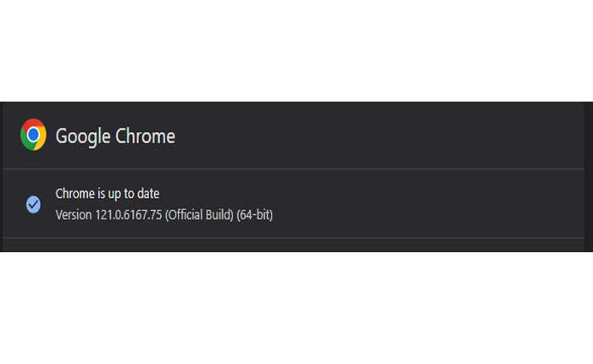The image size is (593, 364).
Task: Click the word "Version" in the details
Action: [x=73, y=215]
